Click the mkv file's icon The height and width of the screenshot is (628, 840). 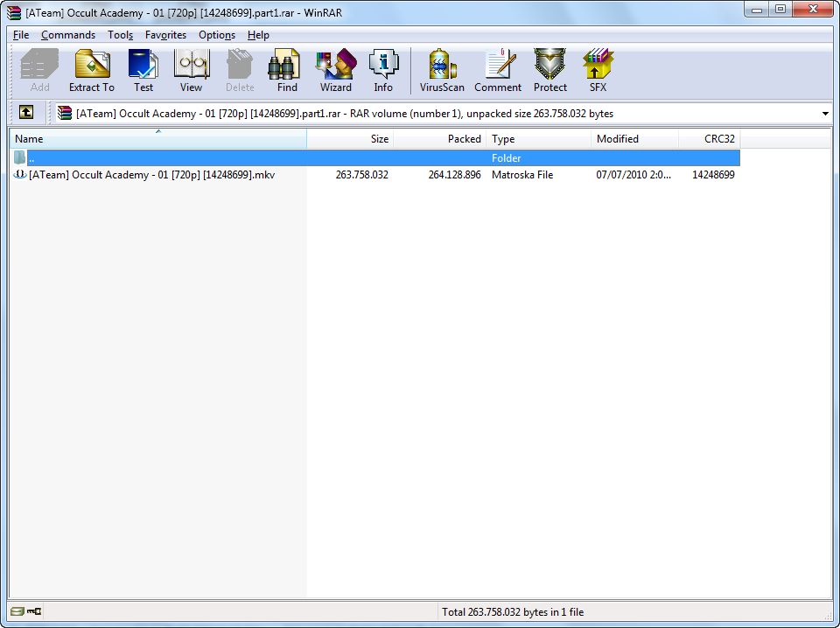pos(20,175)
